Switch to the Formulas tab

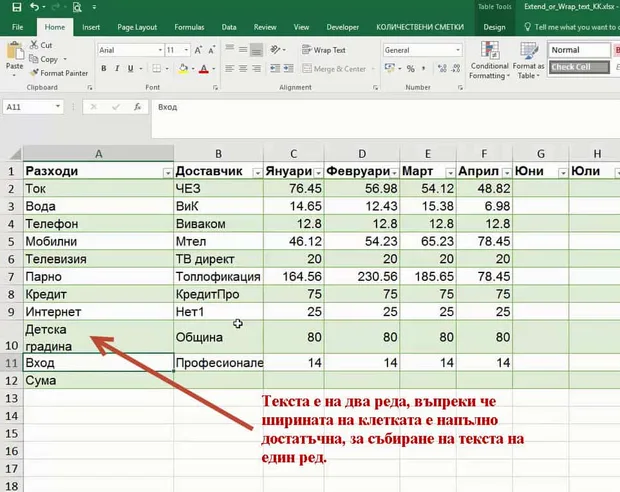(189, 27)
